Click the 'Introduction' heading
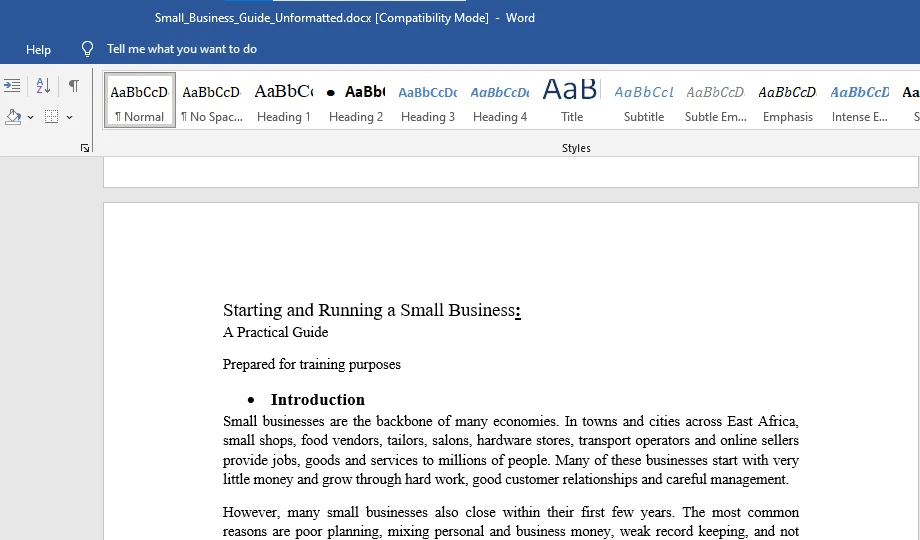This screenshot has width=920, height=540. (x=317, y=400)
